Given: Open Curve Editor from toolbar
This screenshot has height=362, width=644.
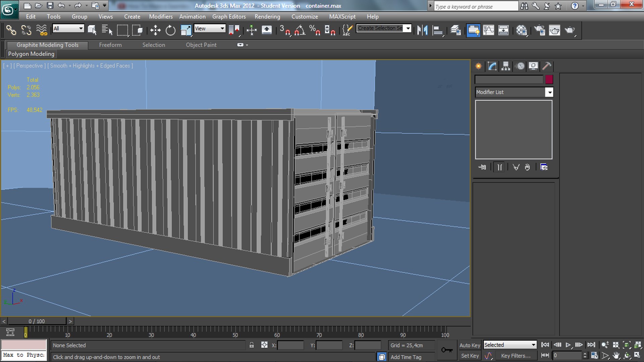Looking at the screenshot, I should pyautogui.click(x=488, y=30).
